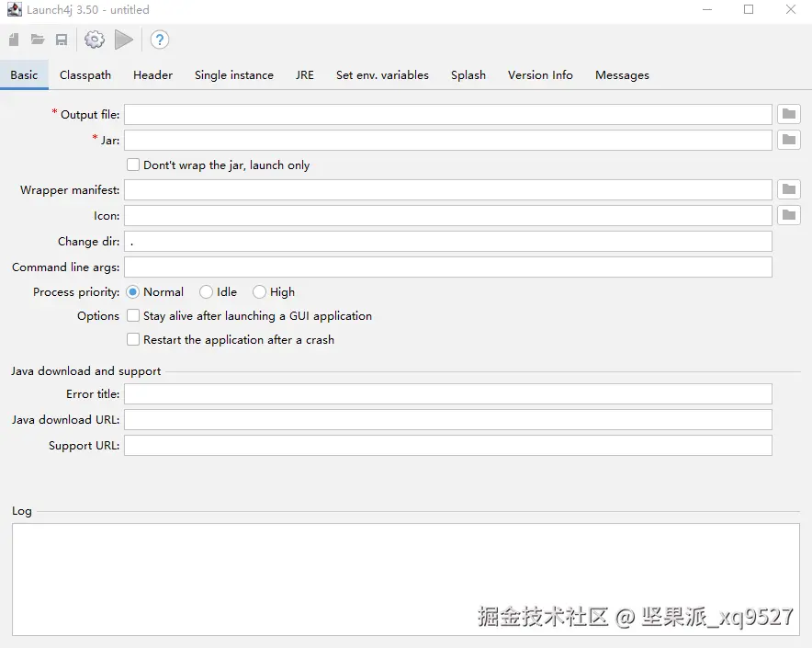The width and height of the screenshot is (812, 648).
Task: Click the Command line args field
Action: coord(448,267)
